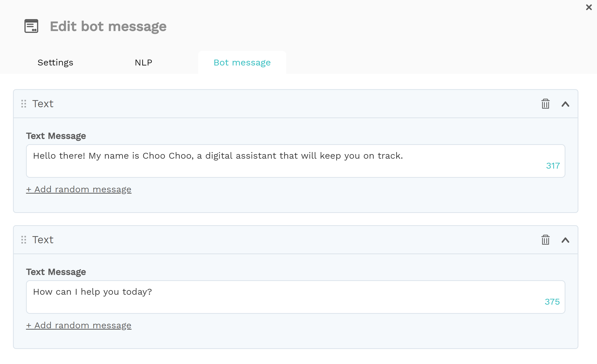Collapse the second Text block with chevron

pyautogui.click(x=565, y=240)
